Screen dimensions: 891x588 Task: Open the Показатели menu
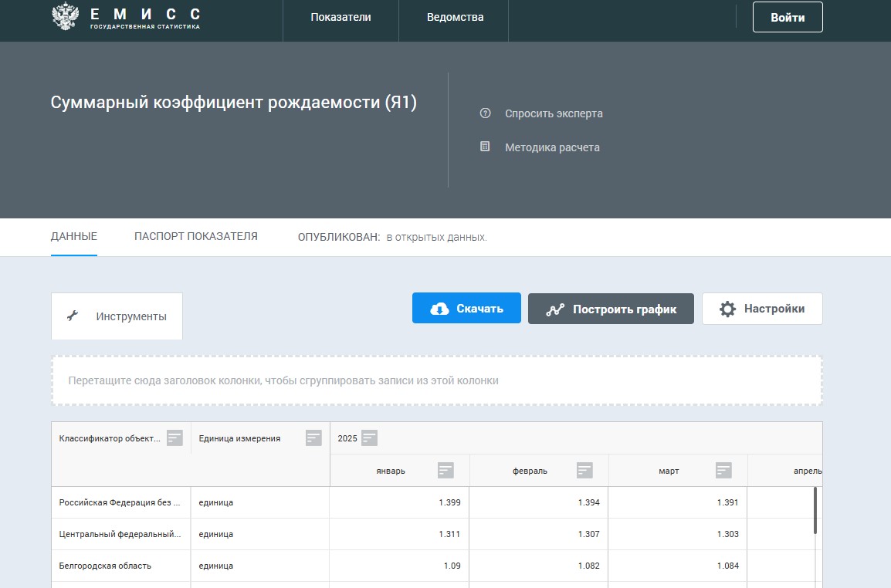[x=340, y=17]
